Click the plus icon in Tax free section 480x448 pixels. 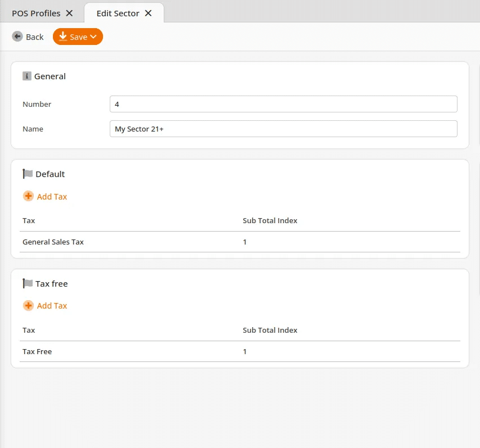[x=28, y=305]
